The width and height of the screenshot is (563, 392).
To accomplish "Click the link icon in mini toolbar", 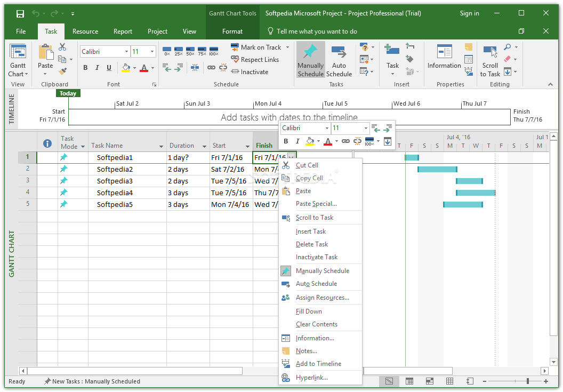I will (x=345, y=141).
